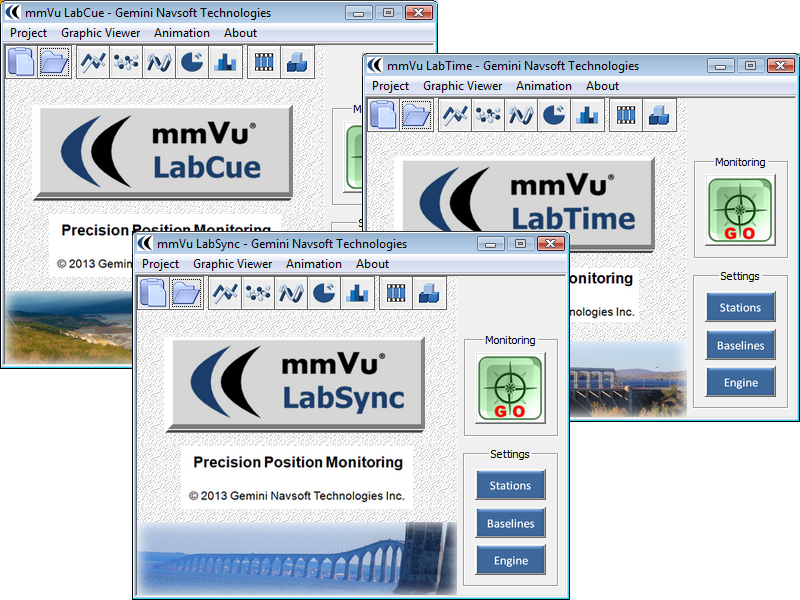800x600 pixels.
Task: Open project folder icon in LabCue window
Action: [x=54, y=62]
